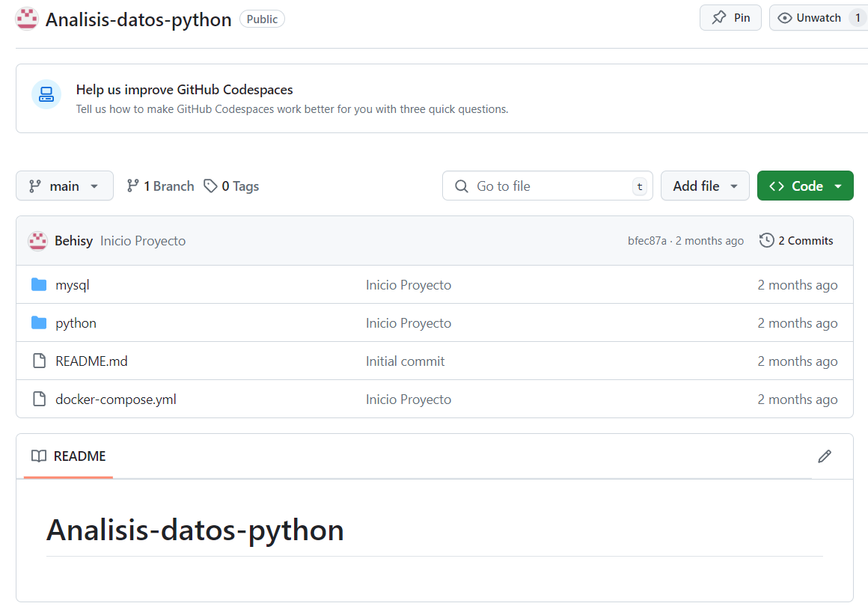Image resolution: width=868 pixels, height=612 pixels.
Task: Click the file icon next to README.md
Action: click(x=39, y=361)
